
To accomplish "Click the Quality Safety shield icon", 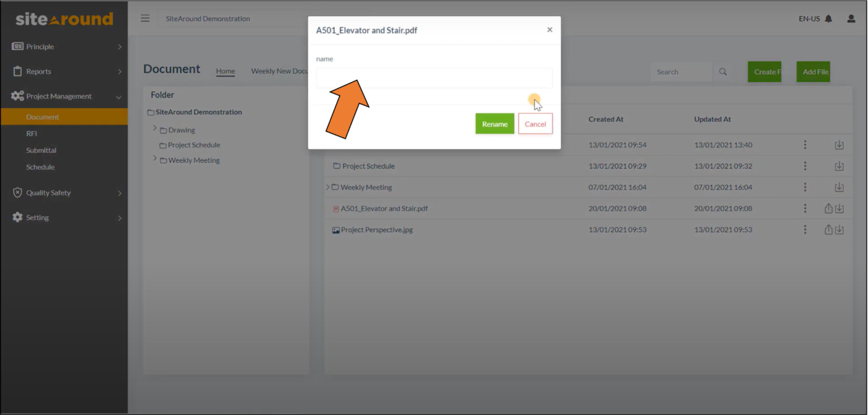I will pos(17,193).
